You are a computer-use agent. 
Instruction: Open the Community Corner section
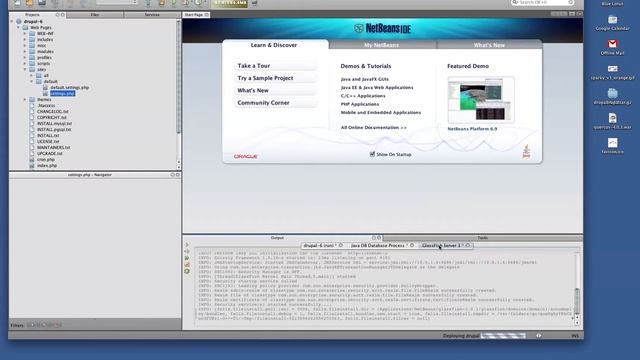pyautogui.click(x=276, y=103)
